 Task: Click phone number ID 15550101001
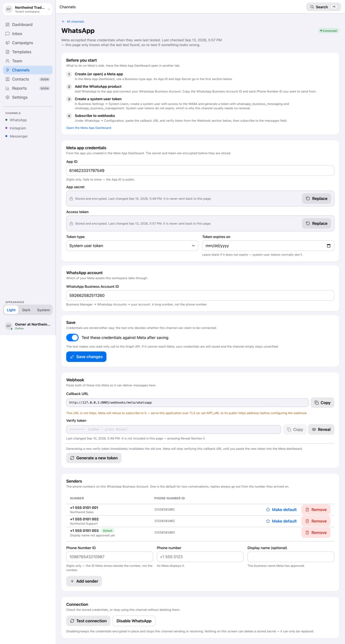point(164,510)
